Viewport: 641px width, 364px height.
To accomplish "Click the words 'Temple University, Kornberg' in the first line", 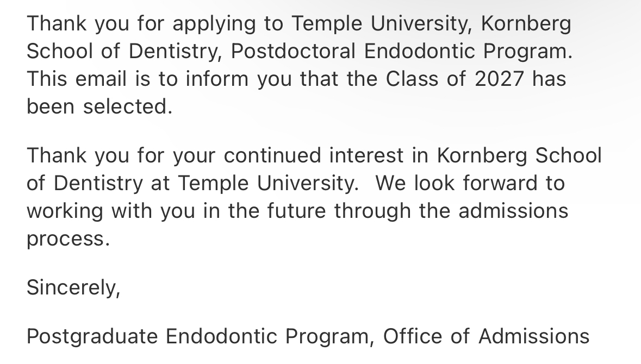I will pos(431,23).
